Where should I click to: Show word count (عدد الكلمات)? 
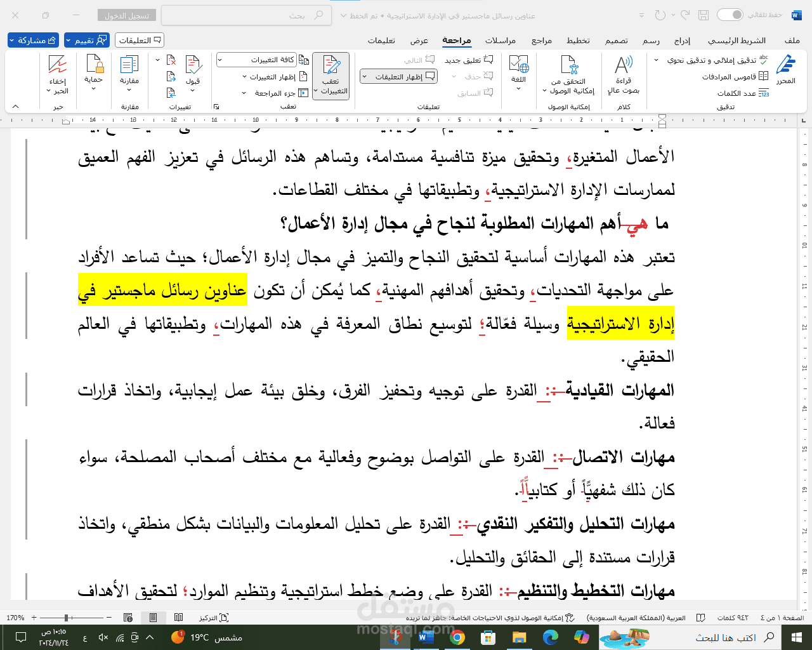coord(743,93)
